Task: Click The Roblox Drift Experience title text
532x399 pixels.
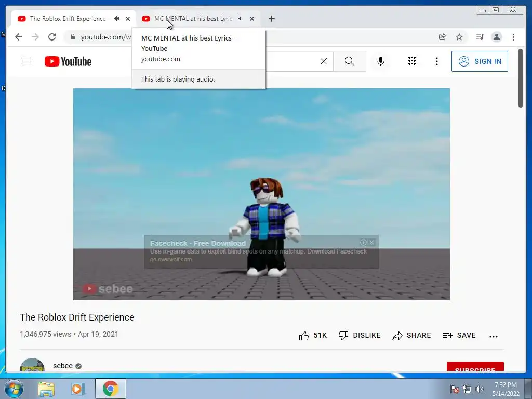Action: 77,317
